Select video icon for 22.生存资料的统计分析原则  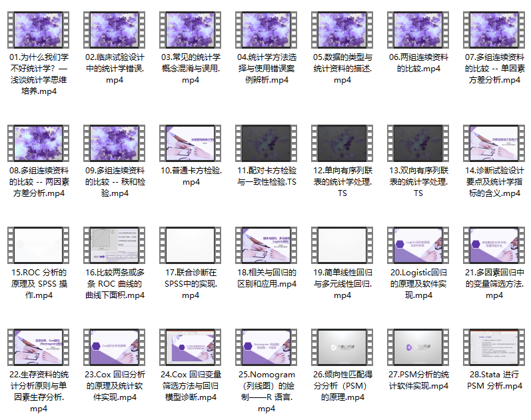[x=38, y=347]
